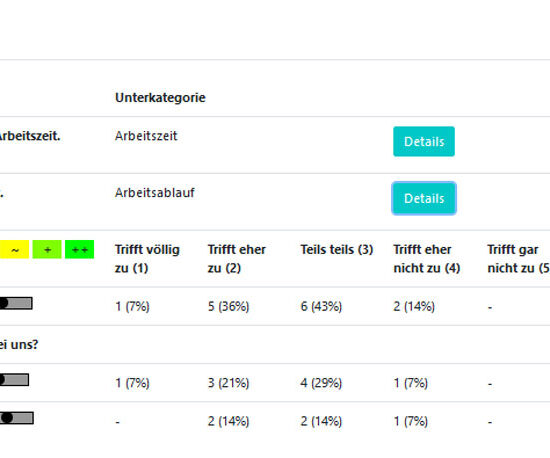Click the Arbeitsablauf subcategory text
The height and width of the screenshot is (458, 550).
[x=155, y=193]
